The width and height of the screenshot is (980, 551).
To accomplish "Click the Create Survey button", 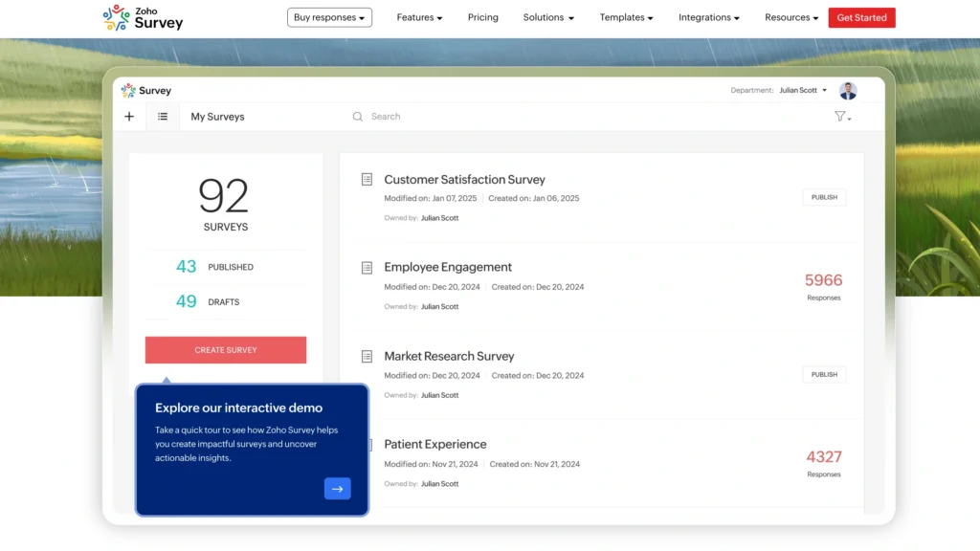I will coord(226,350).
